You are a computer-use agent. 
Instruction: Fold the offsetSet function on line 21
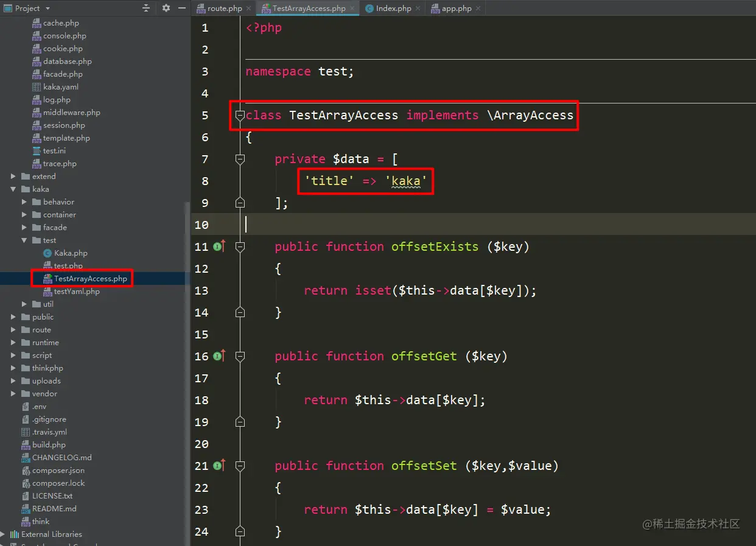240,466
